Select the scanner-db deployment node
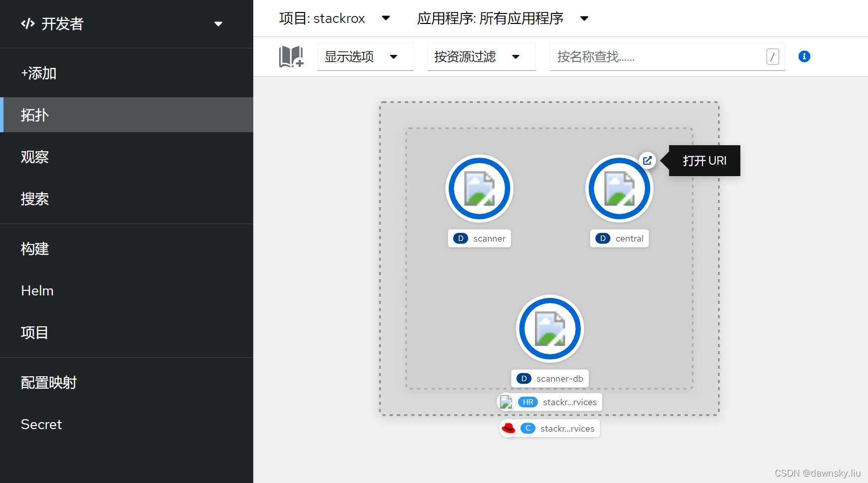The image size is (868, 483). pos(550,329)
